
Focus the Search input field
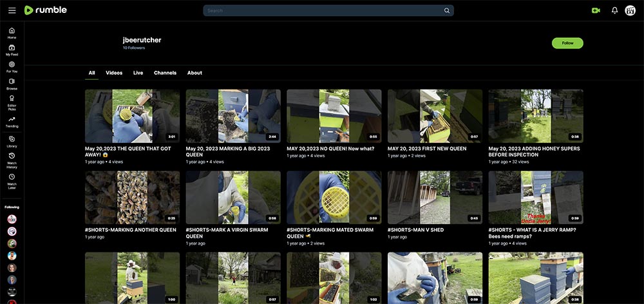[x=328, y=11]
